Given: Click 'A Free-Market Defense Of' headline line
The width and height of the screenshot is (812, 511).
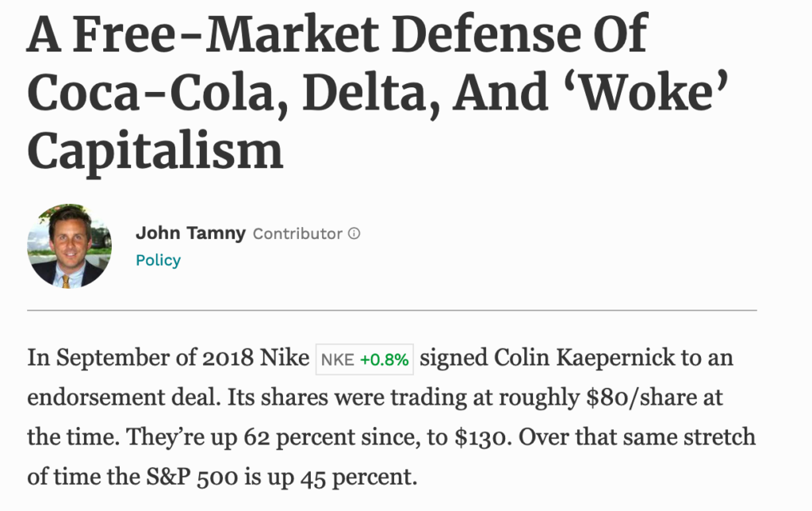Looking at the screenshot, I should pyautogui.click(x=337, y=35).
